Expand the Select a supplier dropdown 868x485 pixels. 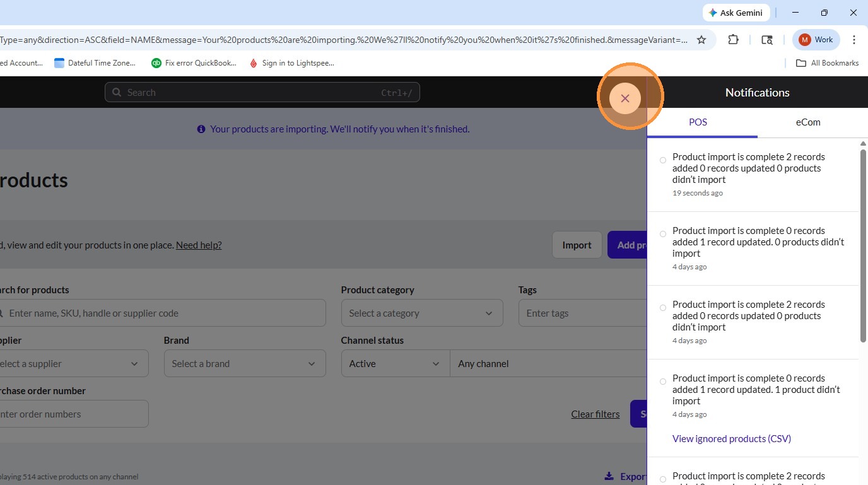(73, 364)
